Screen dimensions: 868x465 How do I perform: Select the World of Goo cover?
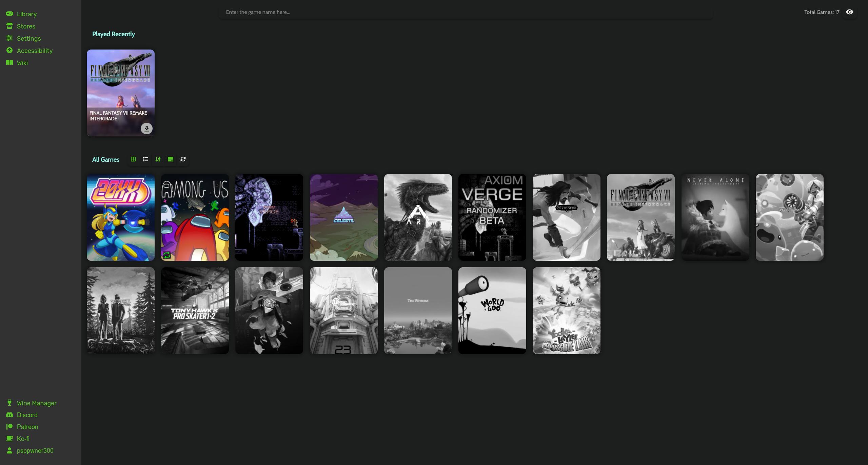point(492,311)
